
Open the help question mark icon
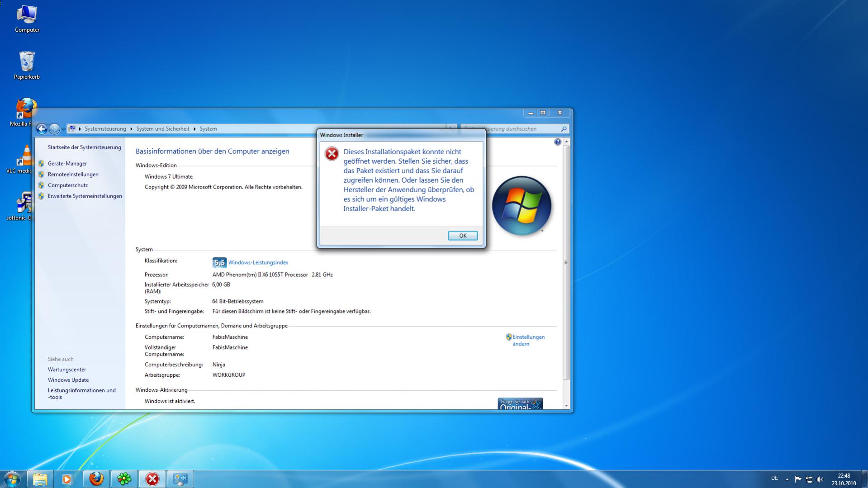coord(558,142)
